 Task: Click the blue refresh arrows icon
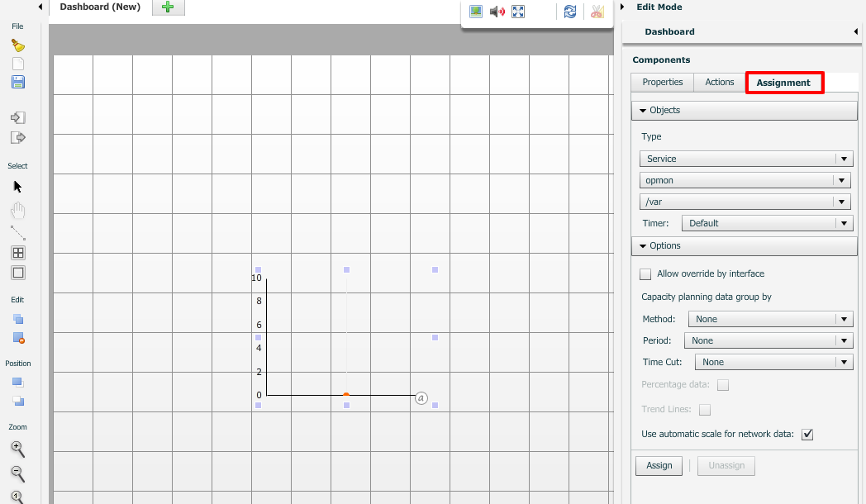click(x=570, y=11)
